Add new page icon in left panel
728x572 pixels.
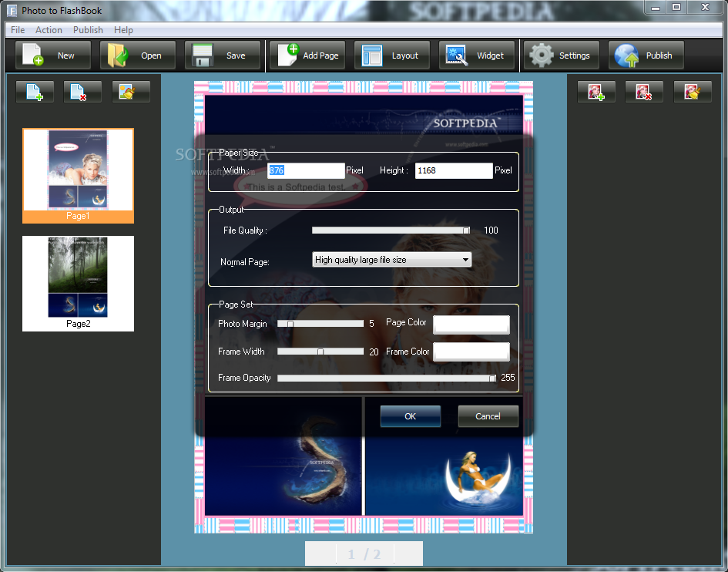(x=35, y=92)
